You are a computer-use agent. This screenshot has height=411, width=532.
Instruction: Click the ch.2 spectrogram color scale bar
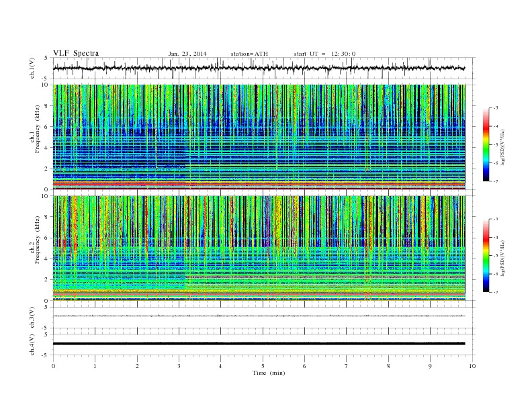[486, 255]
